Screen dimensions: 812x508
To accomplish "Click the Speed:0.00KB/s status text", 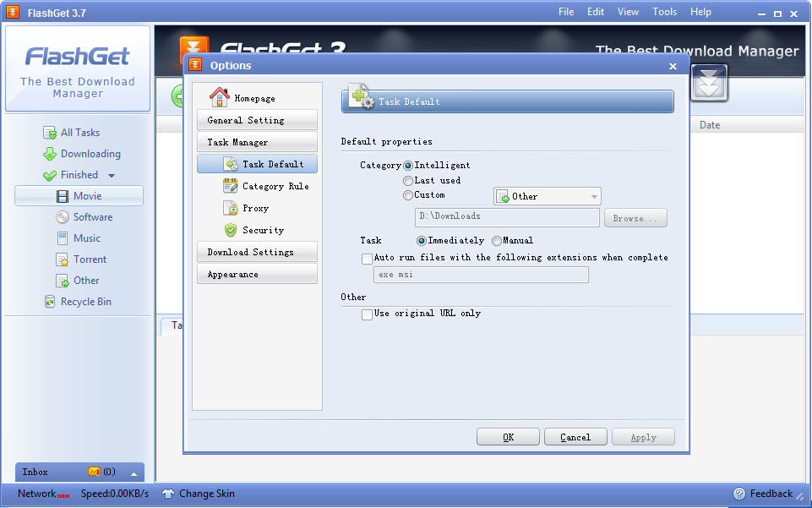I will click(114, 494).
